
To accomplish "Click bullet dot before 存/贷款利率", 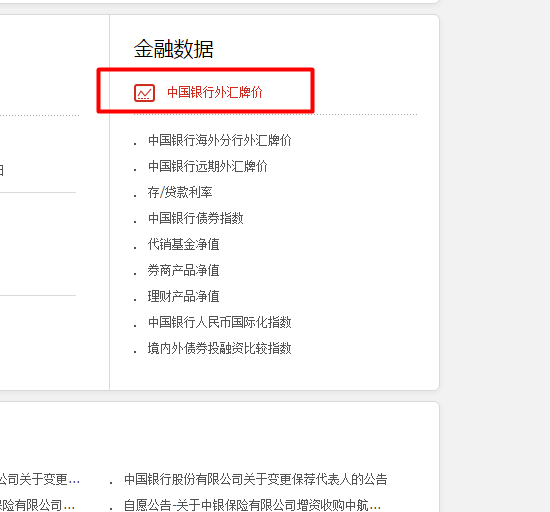I will point(135,196).
